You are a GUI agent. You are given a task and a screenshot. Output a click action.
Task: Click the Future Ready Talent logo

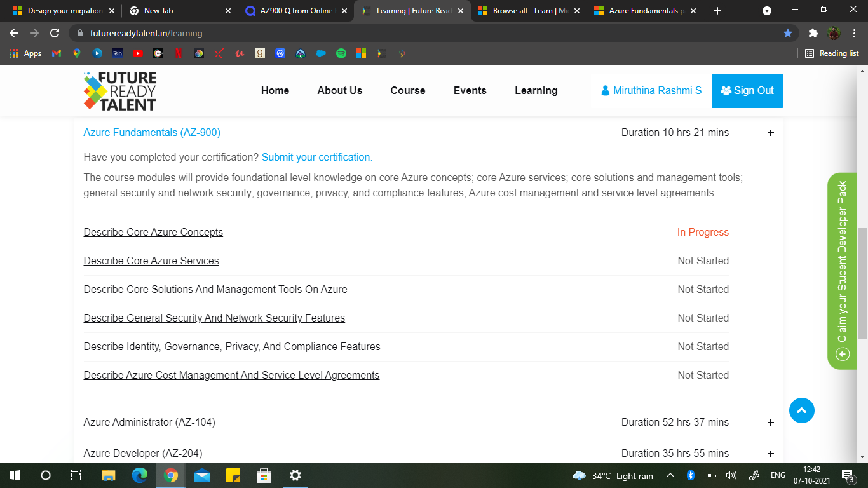pyautogui.click(x=120, y=91)
